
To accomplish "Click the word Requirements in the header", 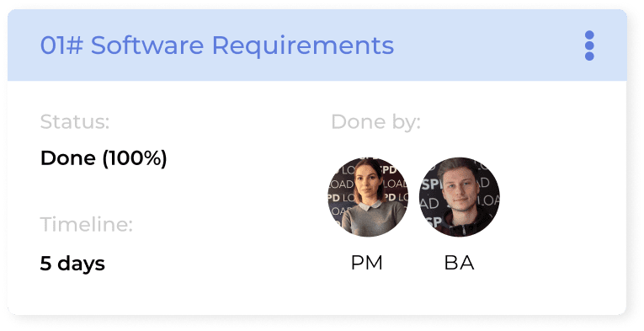I will click(303, 45).
